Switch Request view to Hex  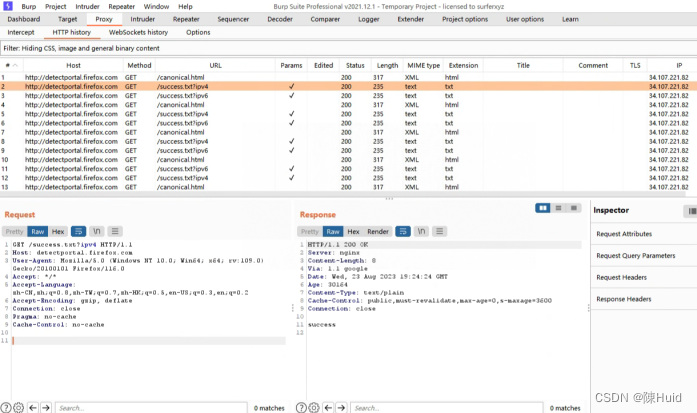click(58, 232)
